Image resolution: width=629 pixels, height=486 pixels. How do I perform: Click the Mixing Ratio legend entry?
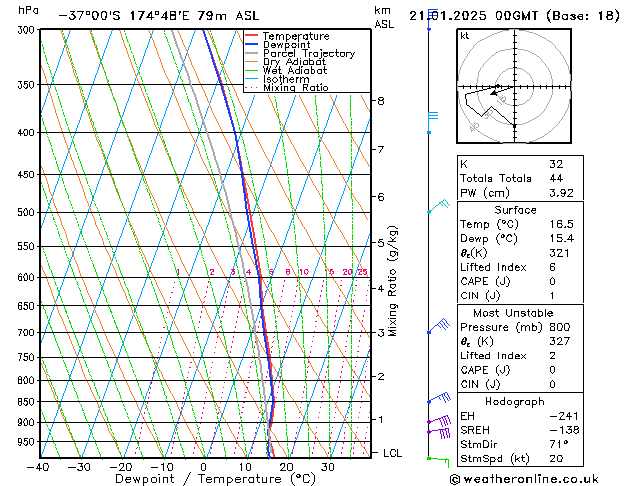pos(295,88)
